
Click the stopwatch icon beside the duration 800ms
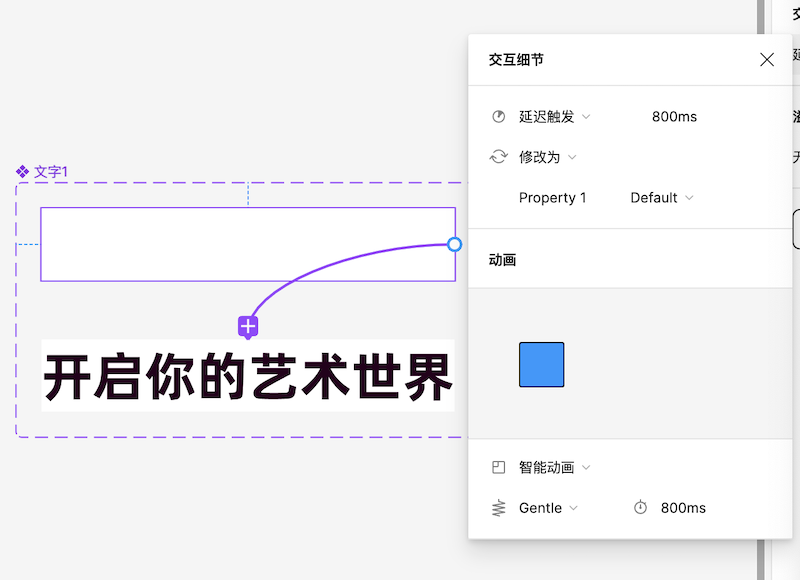click(640, 508)
